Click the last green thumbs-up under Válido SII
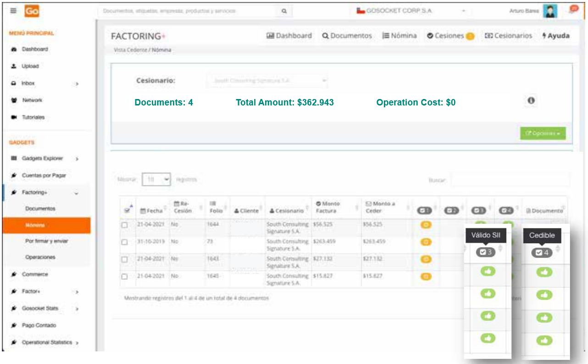 coord(488,338)
